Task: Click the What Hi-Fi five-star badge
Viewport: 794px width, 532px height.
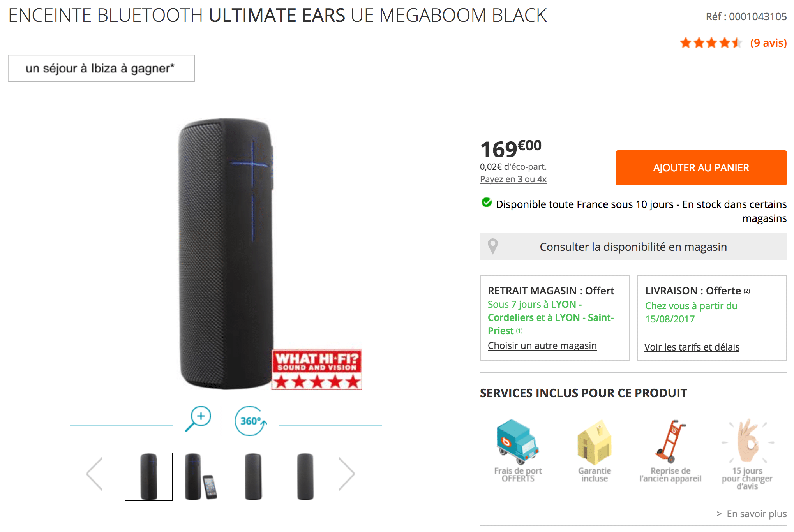Action: pos(317,370)
